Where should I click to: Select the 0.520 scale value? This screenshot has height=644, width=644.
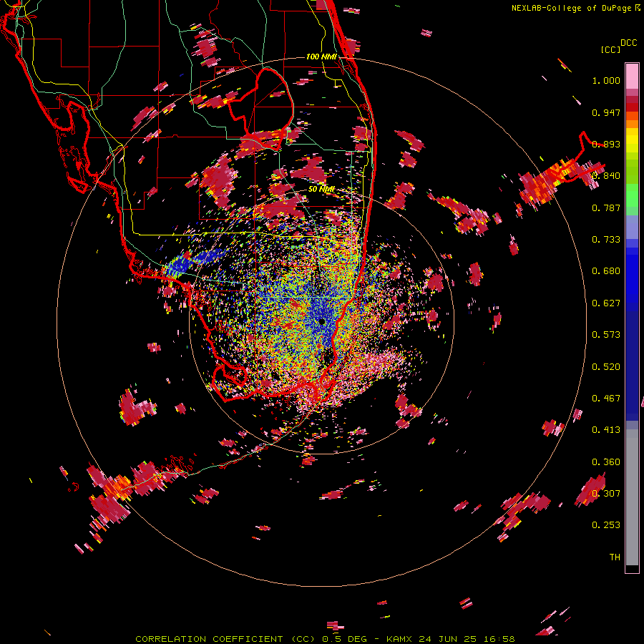point(606,367)
